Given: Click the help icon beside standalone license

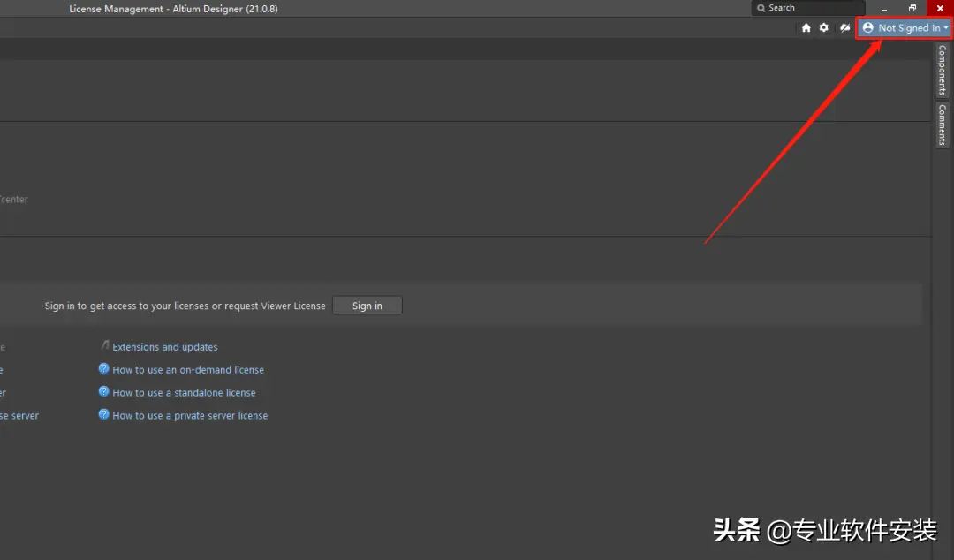Looking at the screenshot, I should [104, 392].
